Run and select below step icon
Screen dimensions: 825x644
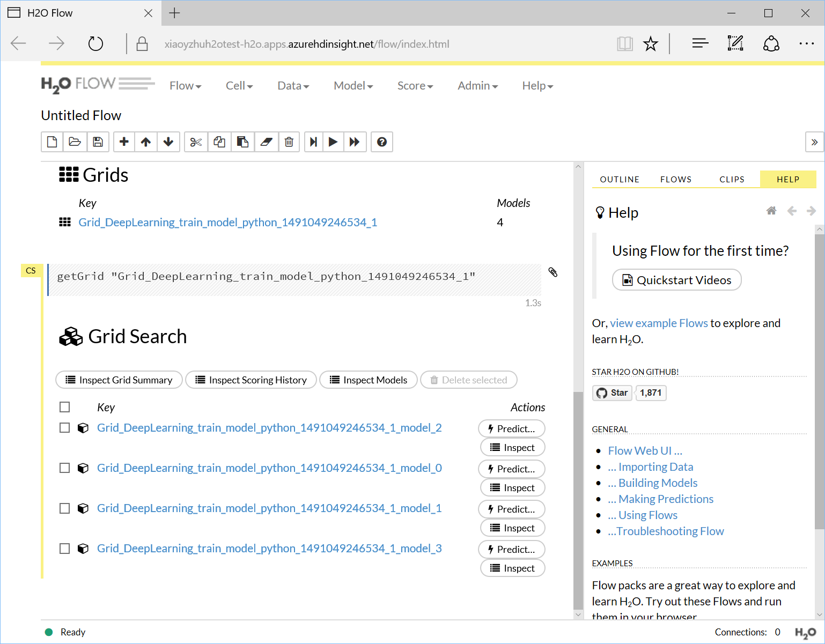[314, 142]
